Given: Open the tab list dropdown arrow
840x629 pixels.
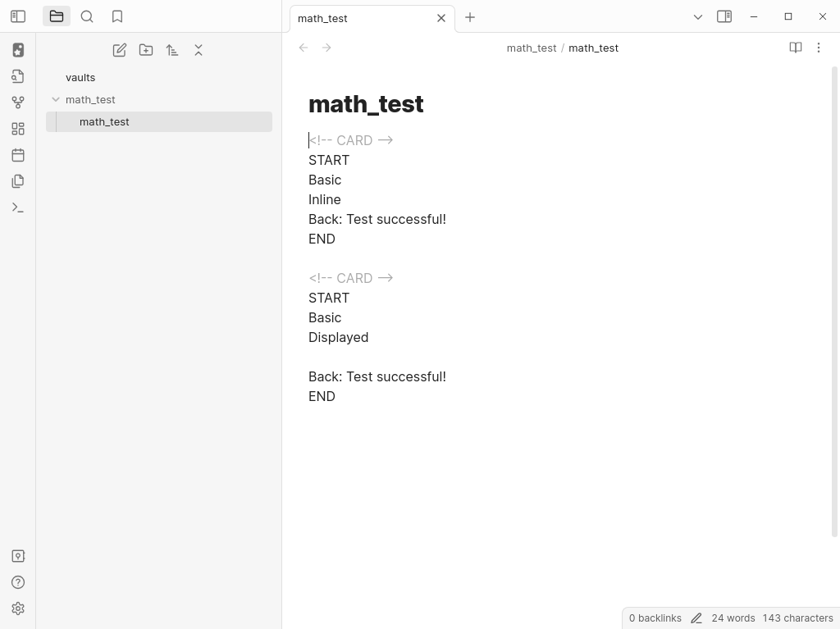Looking at the screenshot, I should point(698,16).
